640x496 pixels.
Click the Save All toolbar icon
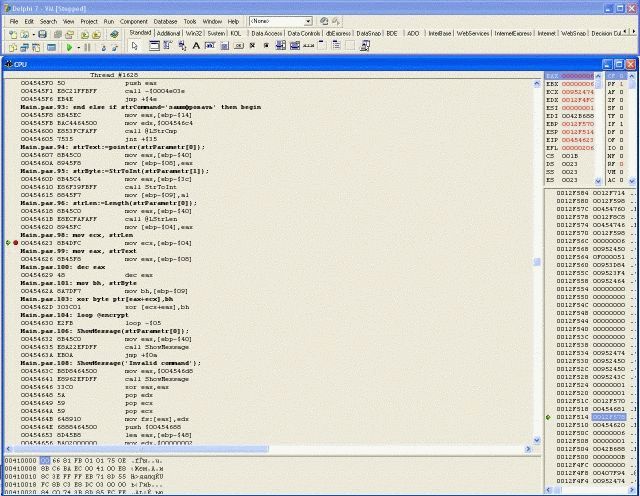[58, 35]
